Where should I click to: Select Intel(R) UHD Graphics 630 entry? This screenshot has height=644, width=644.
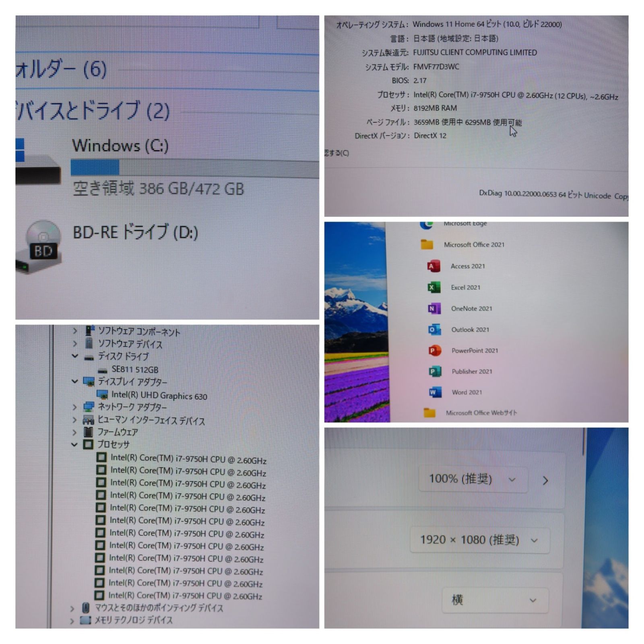[159, 396]
